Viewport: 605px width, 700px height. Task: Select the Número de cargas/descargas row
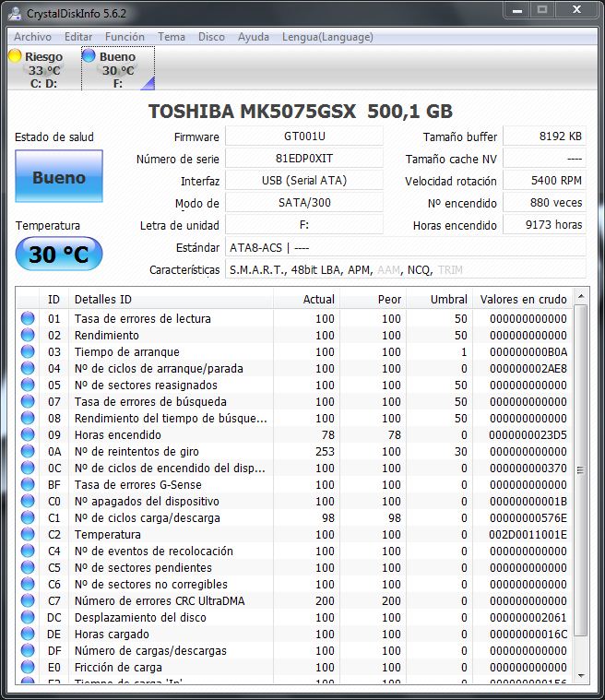[x=295, y=650]
